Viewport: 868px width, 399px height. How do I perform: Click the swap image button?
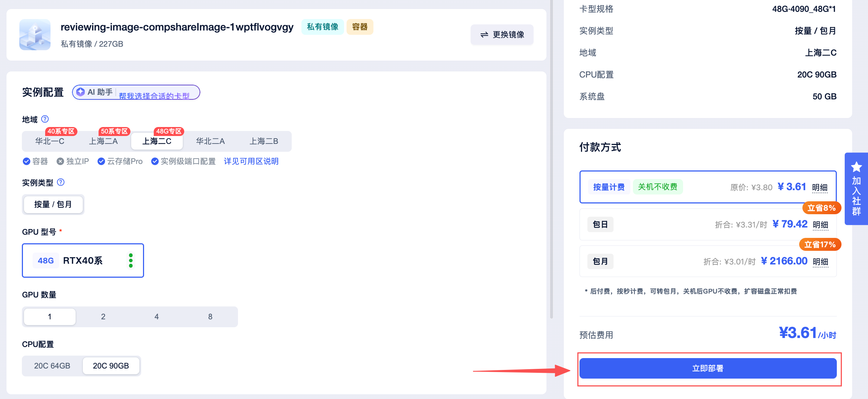(502, 34)
